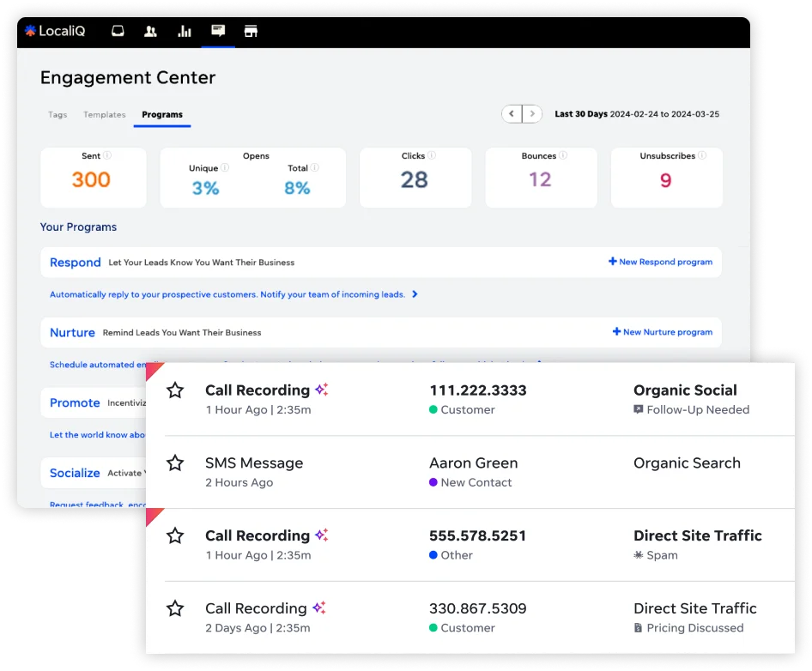This screenshot has width=812, height=671.
Task: Open the contacts people icon
Action: point(151,32)
